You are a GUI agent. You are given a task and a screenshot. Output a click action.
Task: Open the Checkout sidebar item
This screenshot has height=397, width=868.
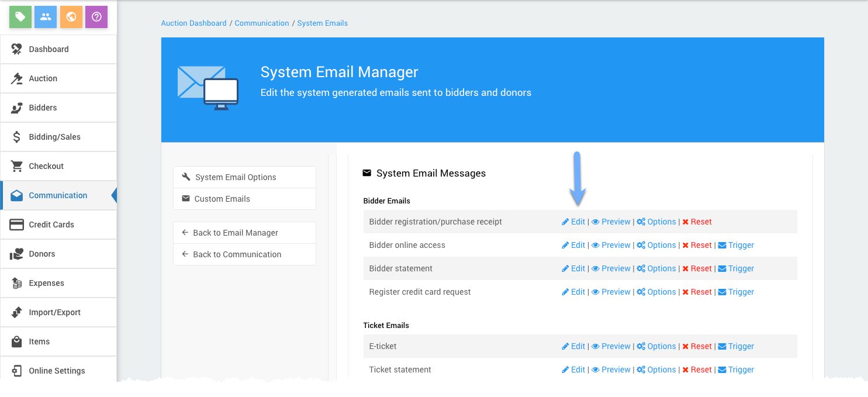46,166
